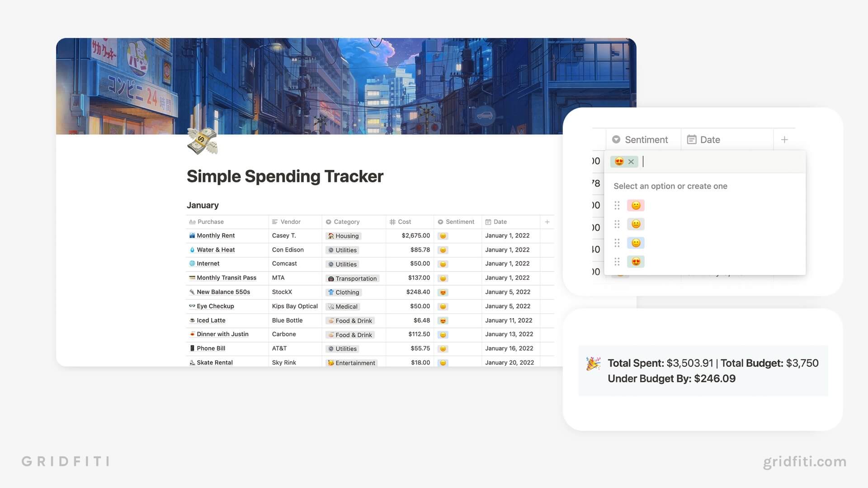Image resolution: width=868 pixels, height=488 pixels.
Task: Click the Purchase column header label
Action: pyautogui.click(x=211, y=221)
